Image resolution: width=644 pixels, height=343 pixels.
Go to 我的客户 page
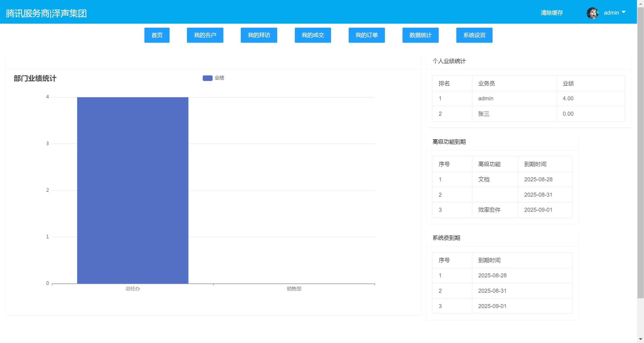(205, 35)
